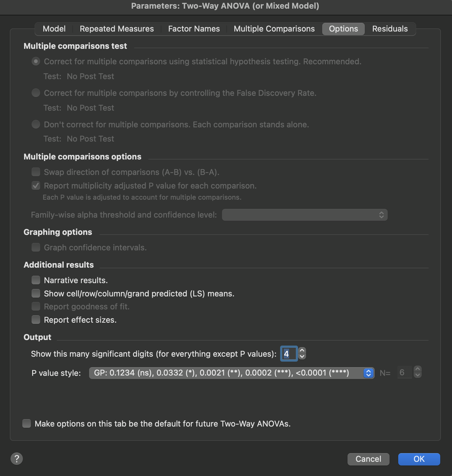Select the False Discovery Rate radio button
This screenshot has width=452, height=476.
coord(36,93)
